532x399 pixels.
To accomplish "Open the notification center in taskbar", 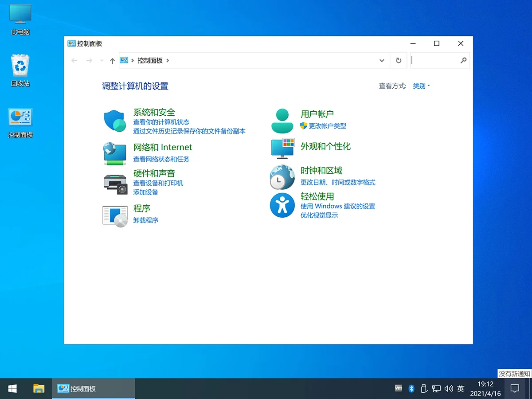I will [x=514, y=388].
